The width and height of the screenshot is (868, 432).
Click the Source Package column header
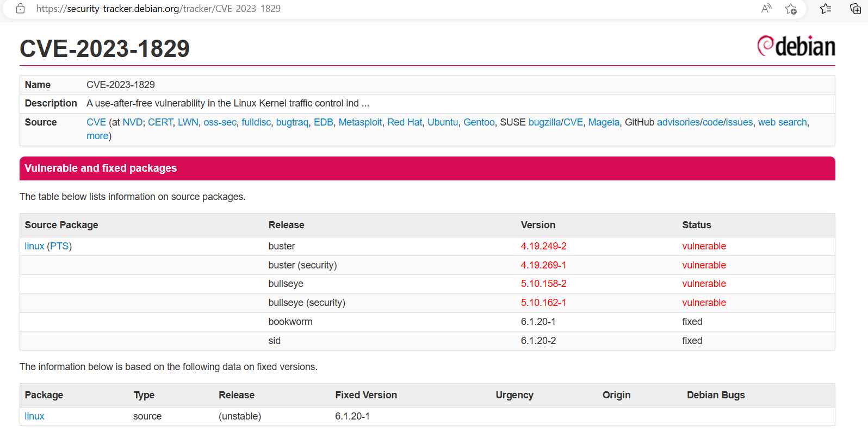[61, 225]
